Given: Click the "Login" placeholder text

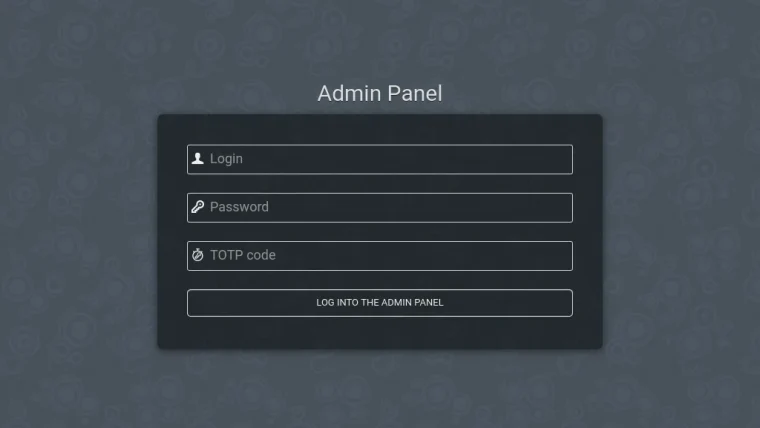Looking at the screenshot, I should click(226, 159).
